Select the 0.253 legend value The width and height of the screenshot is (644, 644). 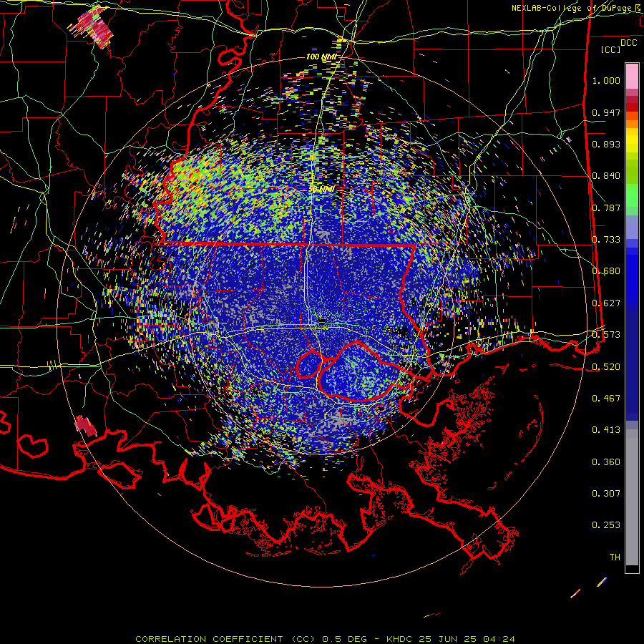pyautogui.click(x=606, y=525)
